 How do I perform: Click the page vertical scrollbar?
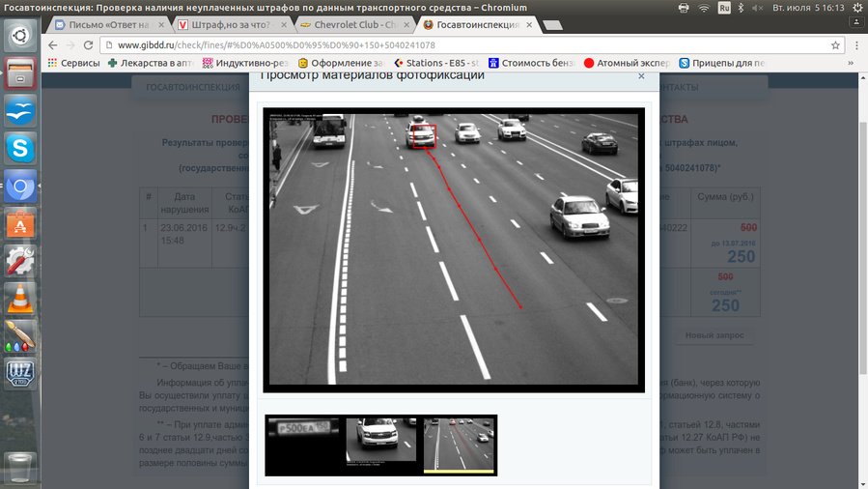[863, 249]
